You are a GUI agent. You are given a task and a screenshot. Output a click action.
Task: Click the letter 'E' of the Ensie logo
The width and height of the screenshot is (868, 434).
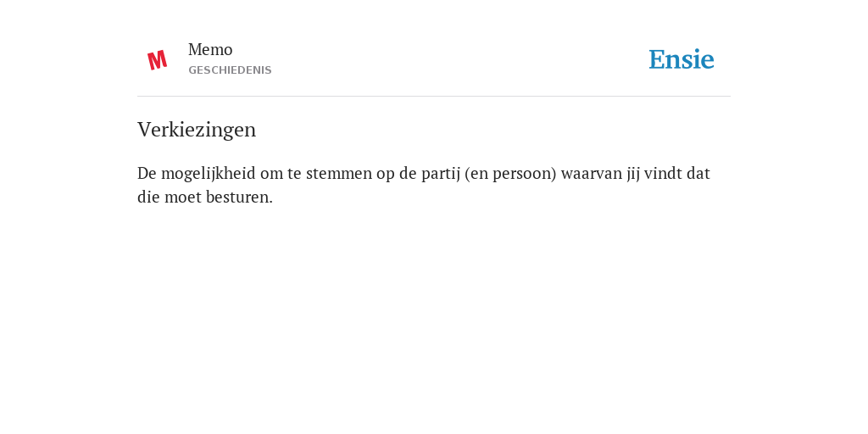tap(658, 59)
